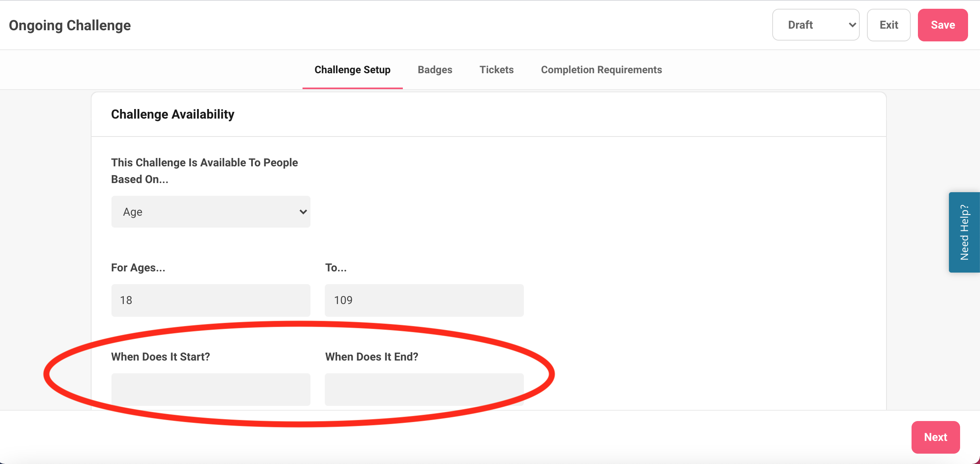980x464 pixels.
Task: Proceed using the Next button
Action: click(935, 437)
